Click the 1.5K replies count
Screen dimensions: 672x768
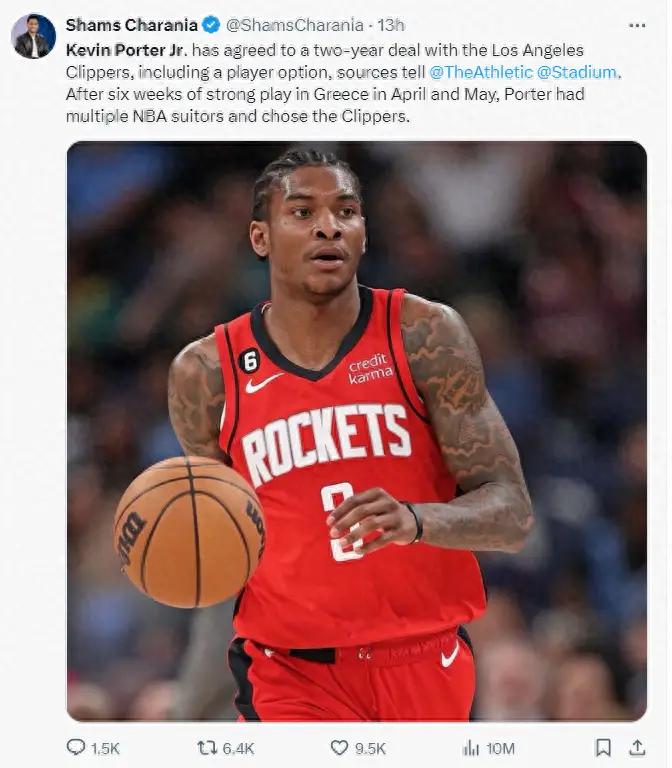(105, 748)
